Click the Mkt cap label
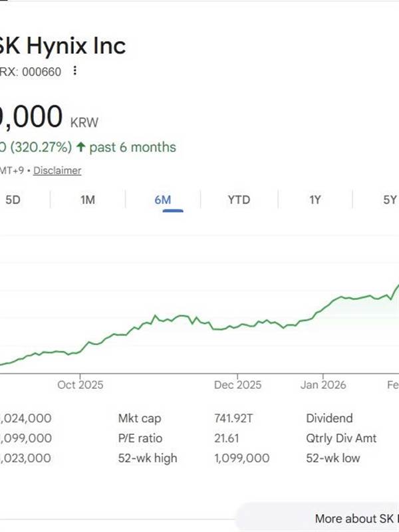Image resolution: width=399 pixels, height=532 pixels. tap(139, 418)
